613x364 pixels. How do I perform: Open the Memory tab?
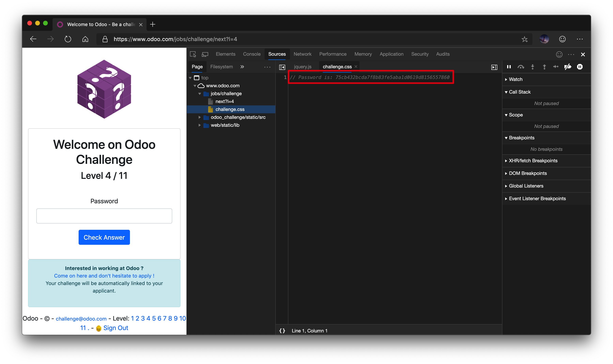(x=363, y=54)
